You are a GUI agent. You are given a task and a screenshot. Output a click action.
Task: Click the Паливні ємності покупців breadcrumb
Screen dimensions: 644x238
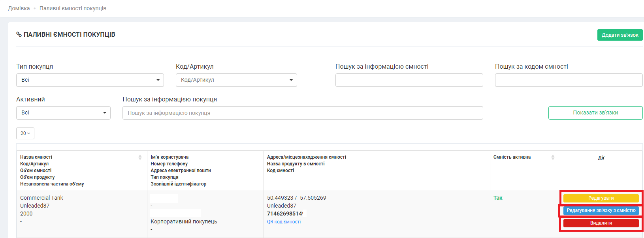pos(73,8)
